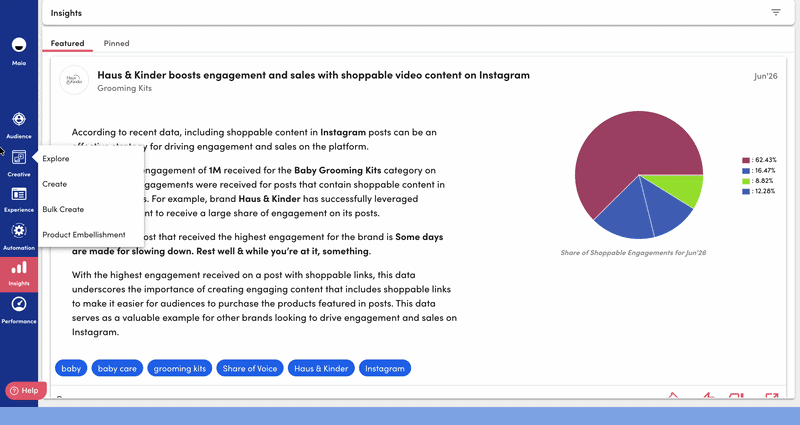Open the Performance gauge icon
The height and width of the screenshot is (425, 800).
pyautogui.click(x=19, y=305)
